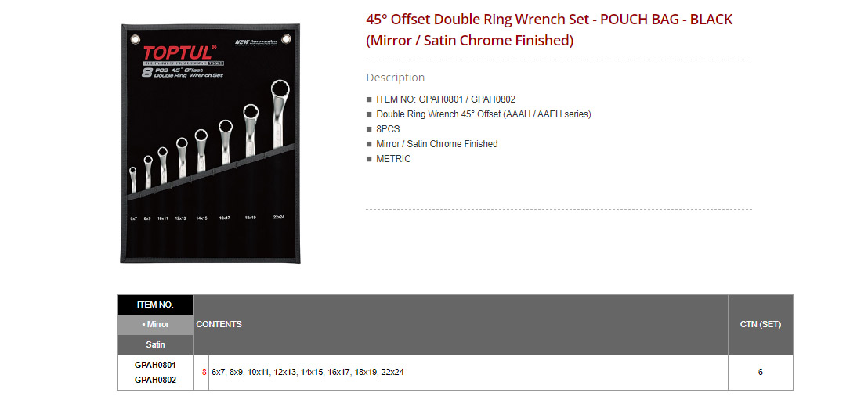Click the ITEM NO. table header
868x404 pixels.
(x=156, y=305)
